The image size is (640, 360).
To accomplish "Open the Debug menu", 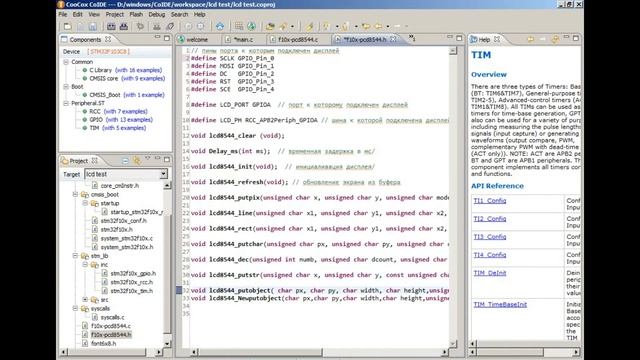I will [x=157, y=14].
